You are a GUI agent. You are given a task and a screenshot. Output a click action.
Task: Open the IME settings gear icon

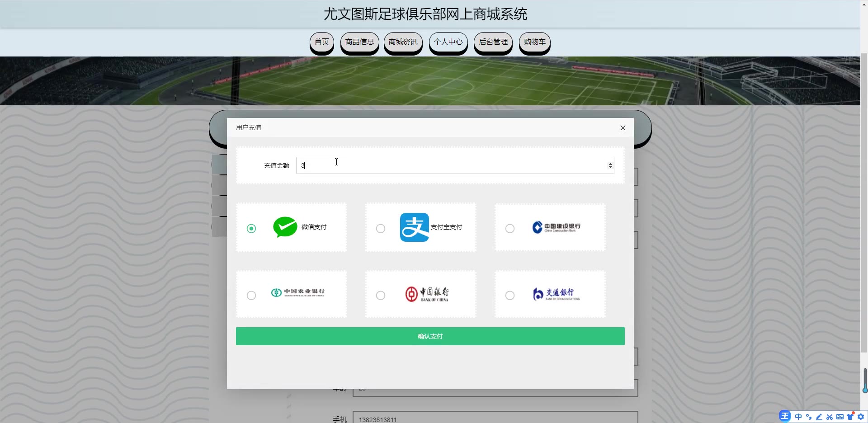861,417
